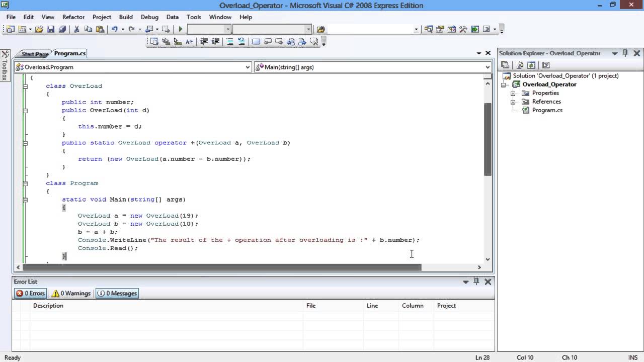Switch to the Start Page tab
Image resolution: width=644 pixels, height=362 pixels.
click(34, 54)
